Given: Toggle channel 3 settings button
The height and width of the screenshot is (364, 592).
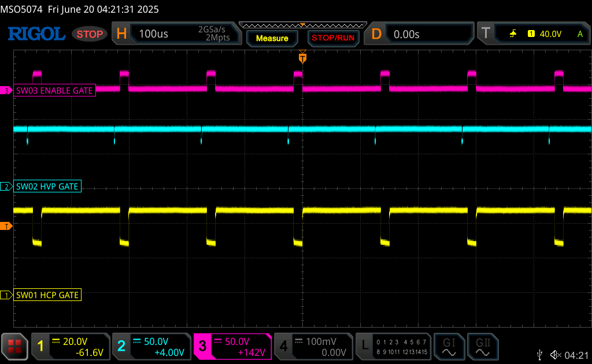Looking at the screenshot, I should coord(202,346).
